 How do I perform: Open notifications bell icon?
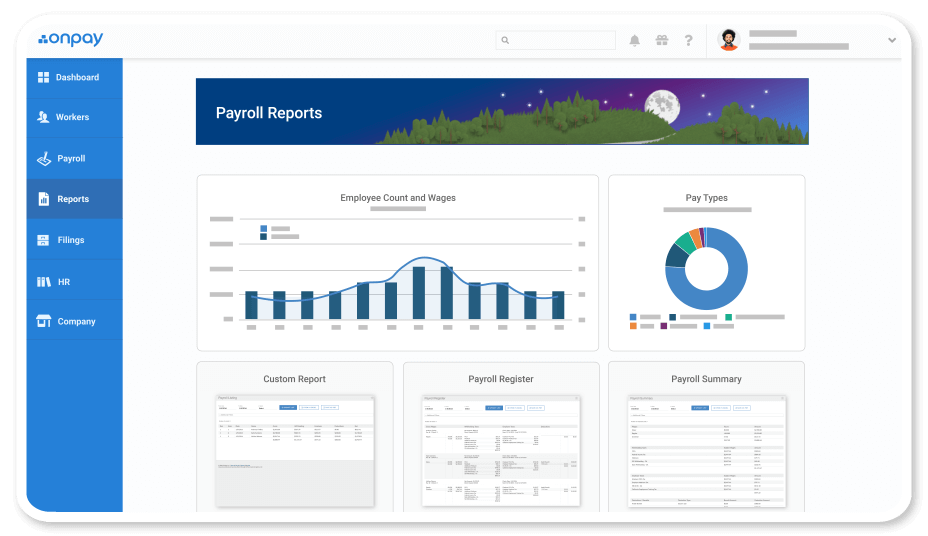[634, 41]
